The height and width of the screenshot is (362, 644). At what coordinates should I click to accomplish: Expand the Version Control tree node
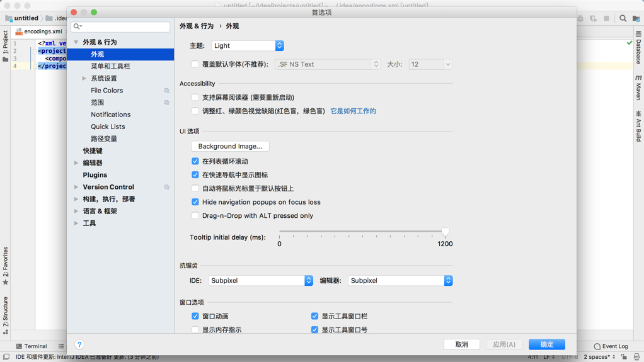tap(76, 187)
